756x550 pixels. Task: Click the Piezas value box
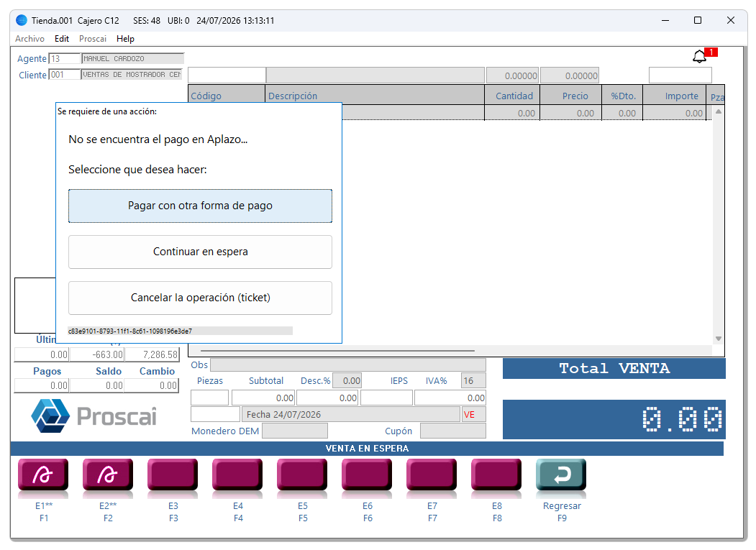pos(210,398)
